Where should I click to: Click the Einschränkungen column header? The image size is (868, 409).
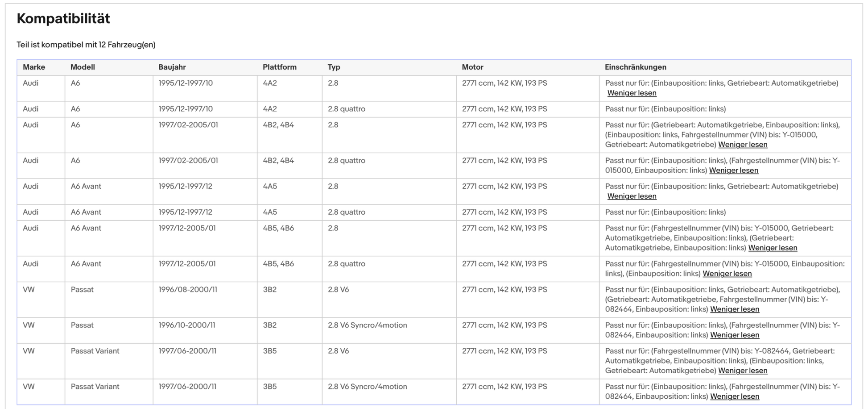(635, 67)
